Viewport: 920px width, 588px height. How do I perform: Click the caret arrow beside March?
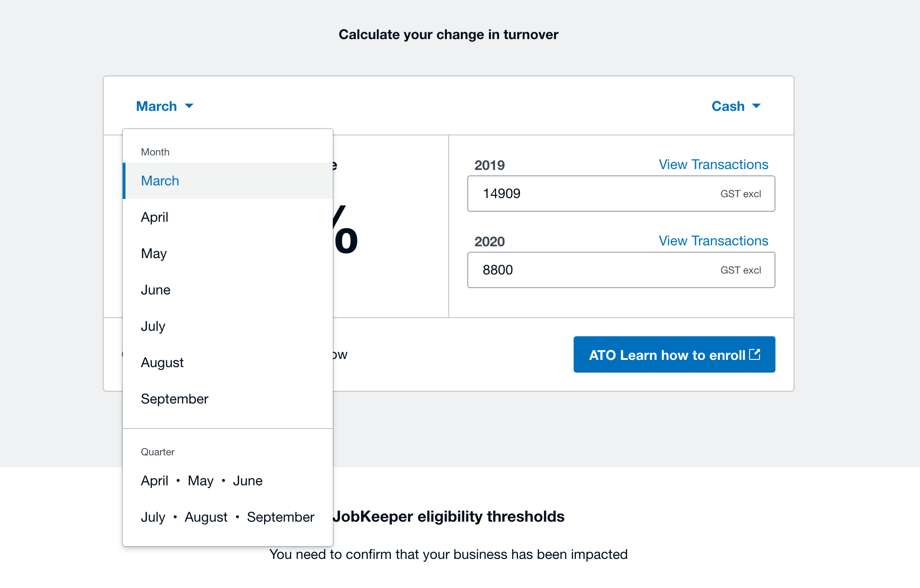(189, 106)
